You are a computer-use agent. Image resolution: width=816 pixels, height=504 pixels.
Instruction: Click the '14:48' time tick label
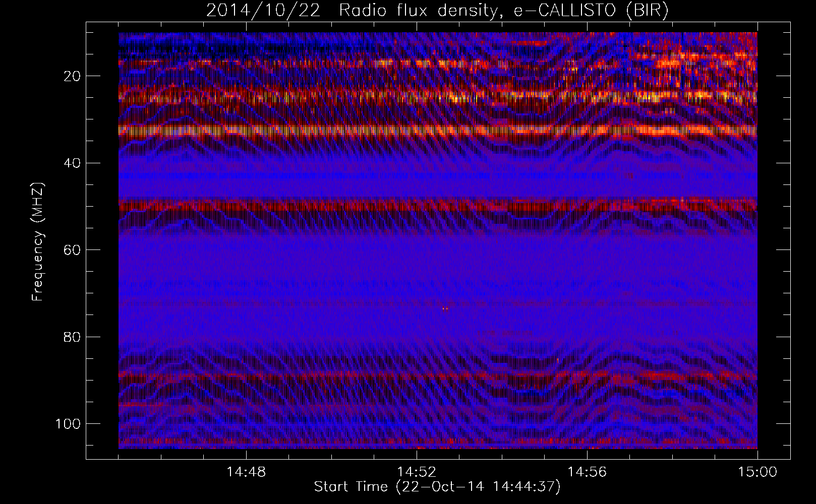pyautogui.click(x=246, y=473)
